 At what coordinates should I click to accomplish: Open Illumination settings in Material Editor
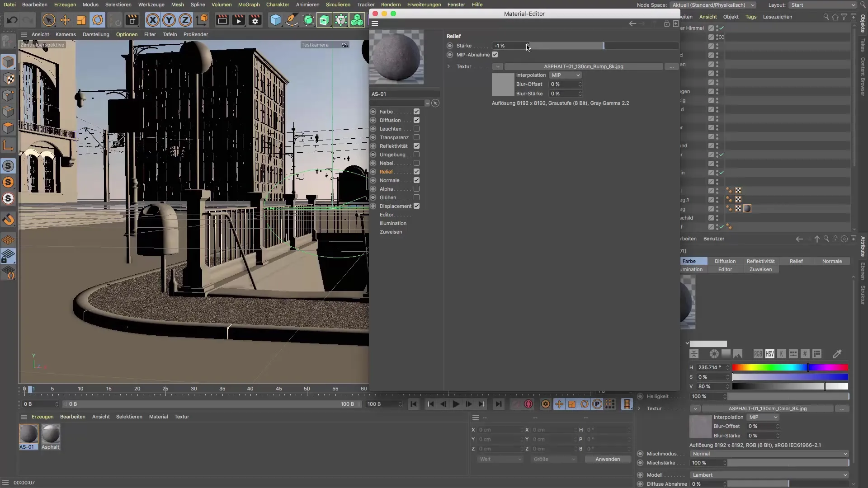[393, 223]
